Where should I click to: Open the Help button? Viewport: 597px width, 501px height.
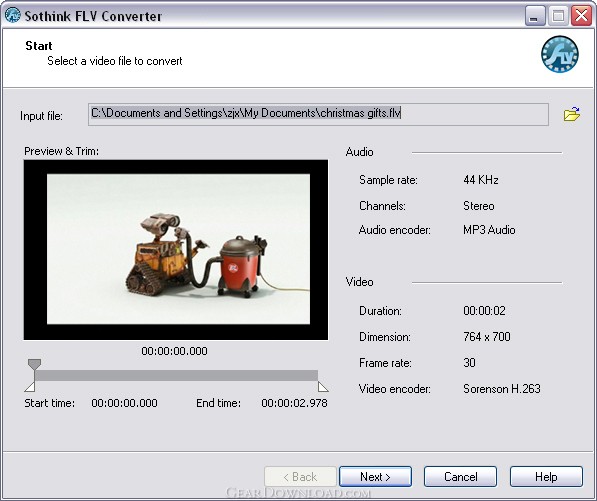[546, 477]
